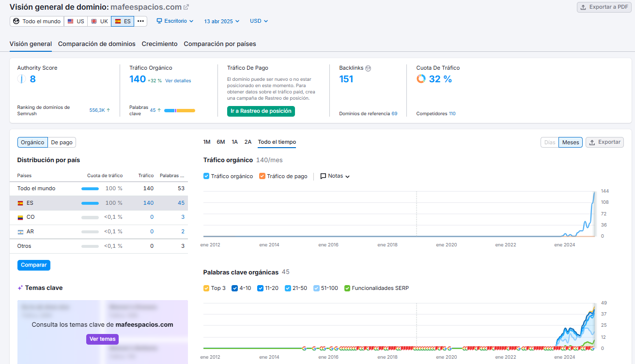Switch to Comparación de dominios tab
Viewport: 635px width, 364px height.
[97, 44]
